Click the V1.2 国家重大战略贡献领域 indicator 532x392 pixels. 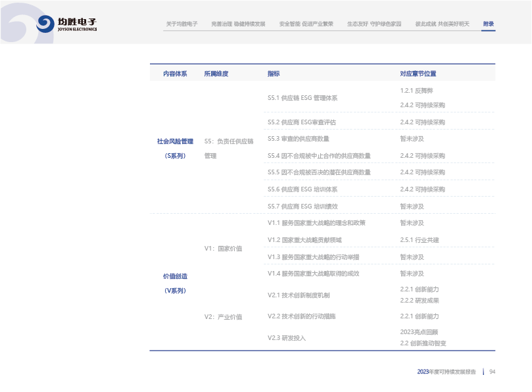tap(304, 240)
